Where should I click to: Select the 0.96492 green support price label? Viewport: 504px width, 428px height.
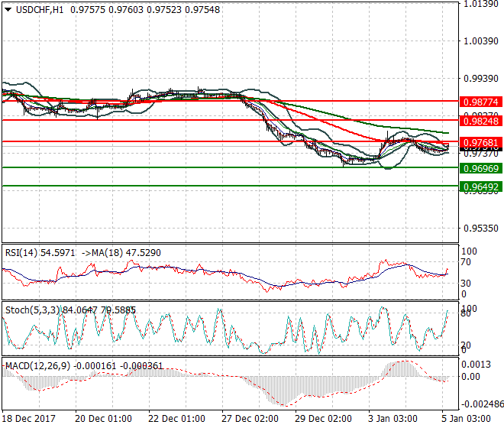coord(481,187)
